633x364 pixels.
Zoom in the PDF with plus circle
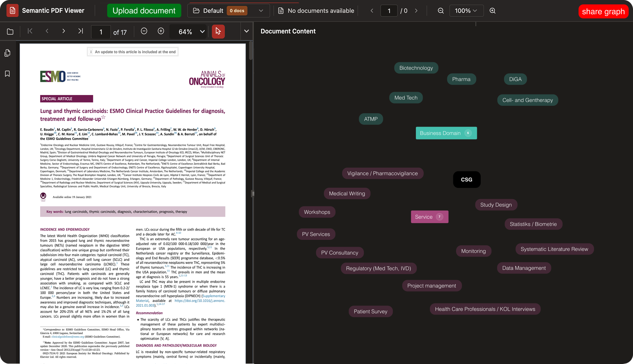point(161,31)
